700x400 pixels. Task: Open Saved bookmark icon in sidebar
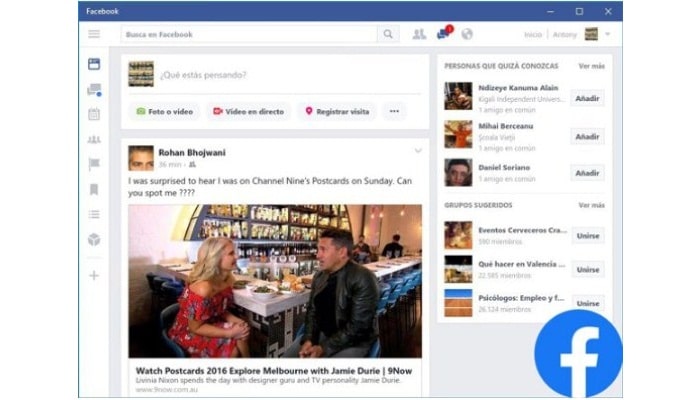click(94, 190)
